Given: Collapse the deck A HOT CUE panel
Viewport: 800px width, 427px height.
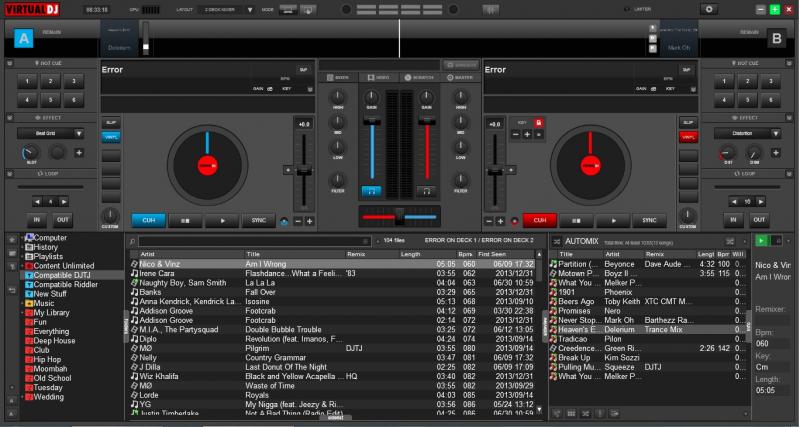Looking at the screenshot, I should point(10,63).
